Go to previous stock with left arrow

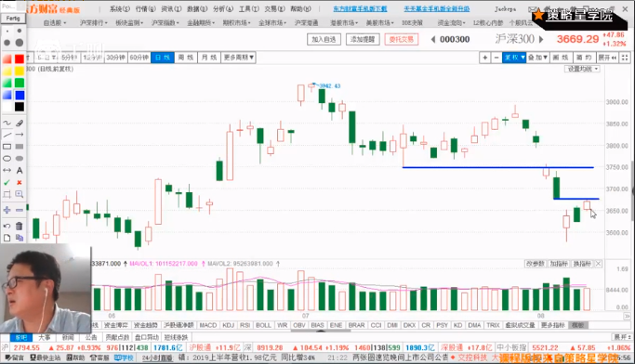[x=433, y=39]
